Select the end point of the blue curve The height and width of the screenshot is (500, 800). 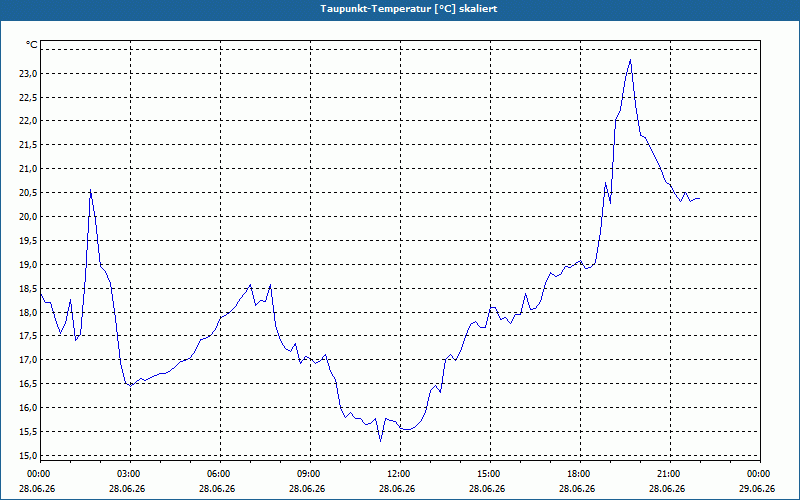[699, 198]
